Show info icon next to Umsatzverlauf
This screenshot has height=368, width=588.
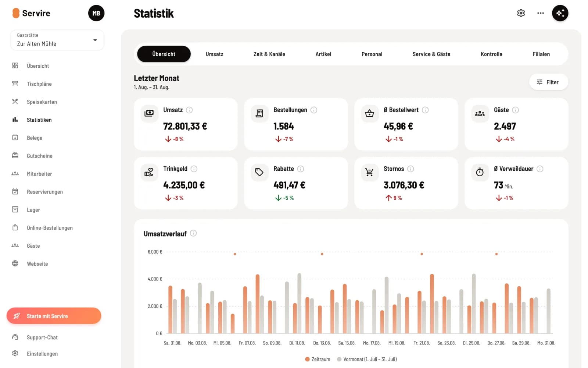tap(193, 233)
